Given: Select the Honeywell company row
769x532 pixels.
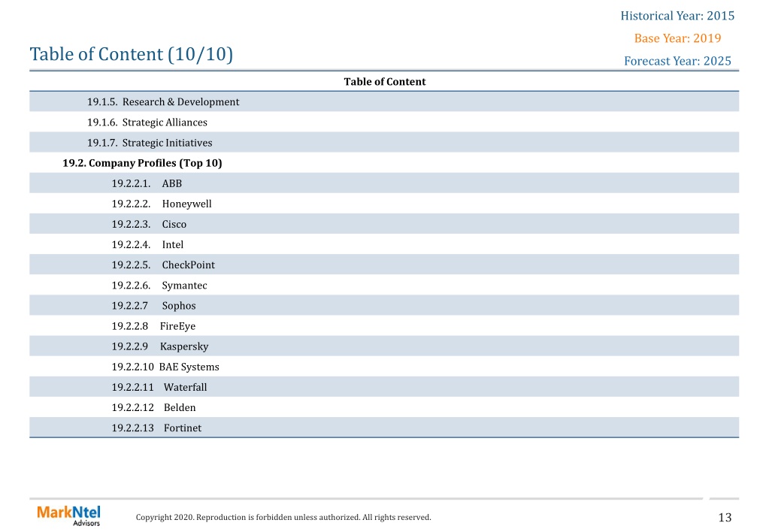Looking at the screenshot, I should pos(385,204).
